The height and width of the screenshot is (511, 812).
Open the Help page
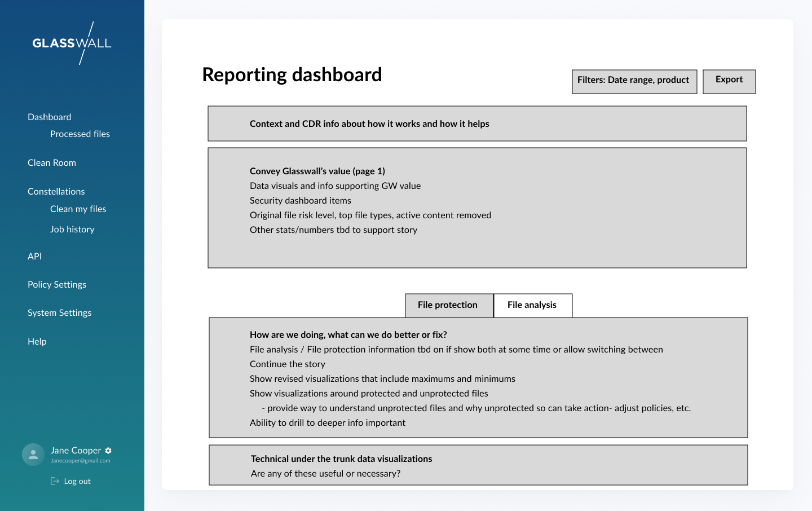(x=37, y=342)
